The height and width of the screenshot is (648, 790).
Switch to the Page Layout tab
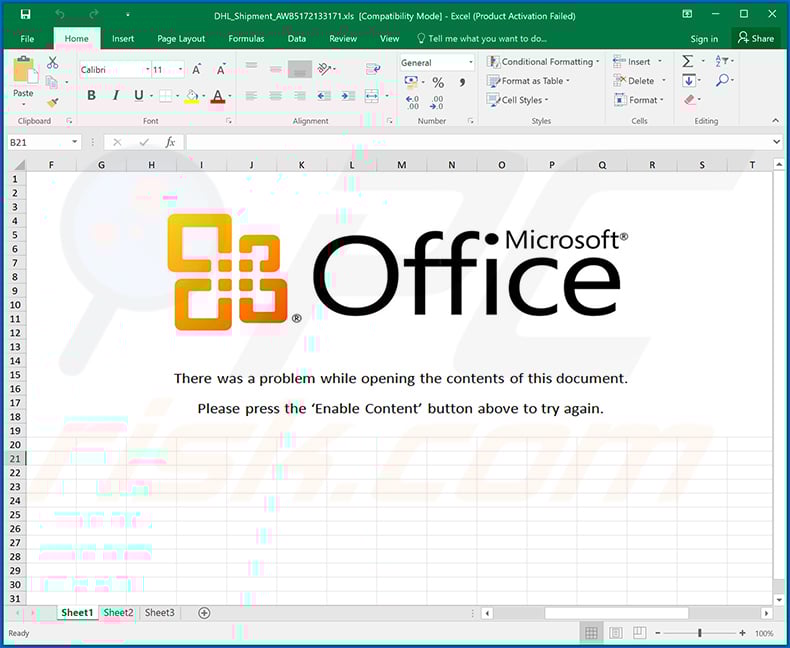(181, 39)
